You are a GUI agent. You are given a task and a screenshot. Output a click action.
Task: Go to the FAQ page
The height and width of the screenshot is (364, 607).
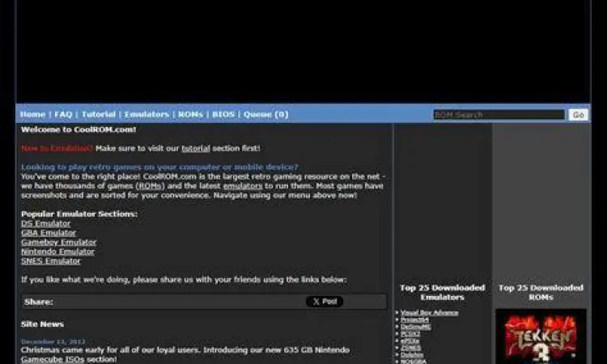coord(63,115)
